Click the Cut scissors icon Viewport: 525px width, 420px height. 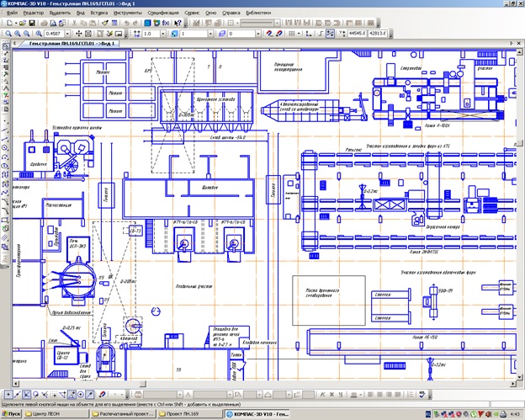coord(74,23)
